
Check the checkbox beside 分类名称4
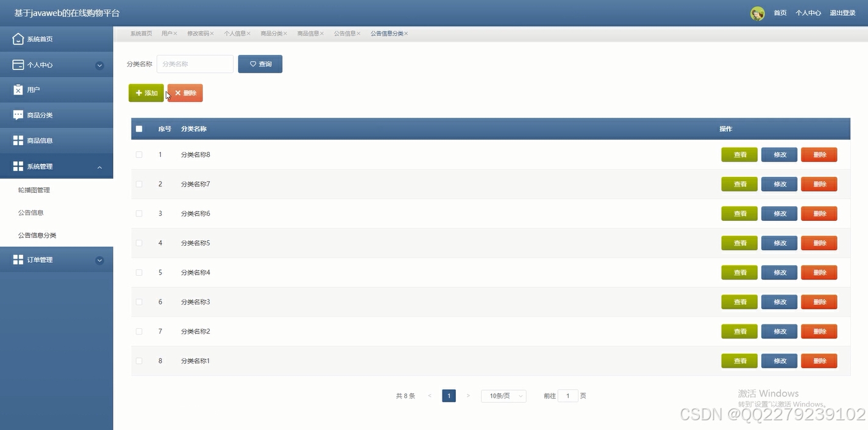click(139, 272)
